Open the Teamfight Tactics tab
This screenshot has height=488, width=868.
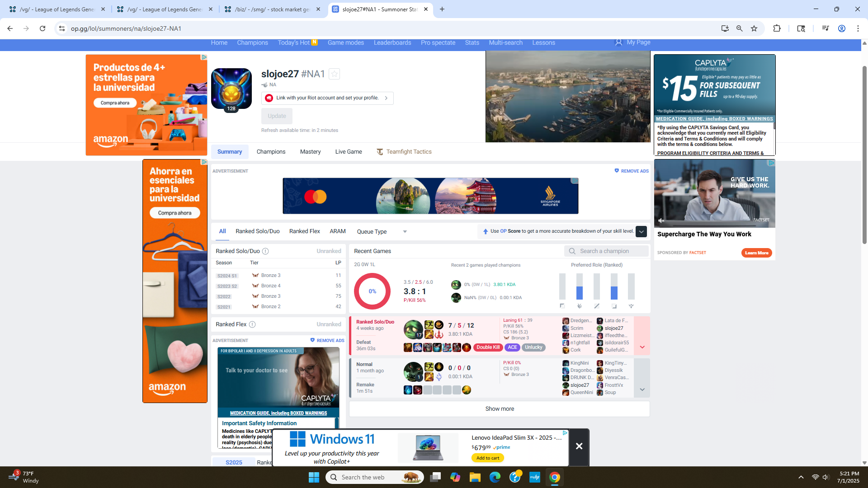[x=404, y=152]
